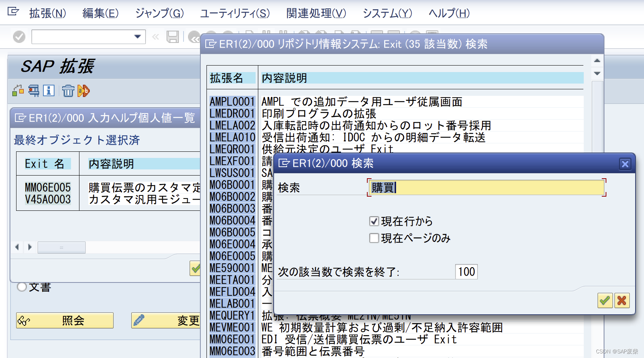Click the trash can delete icon
644x358 pixels.
click(68, 91)
